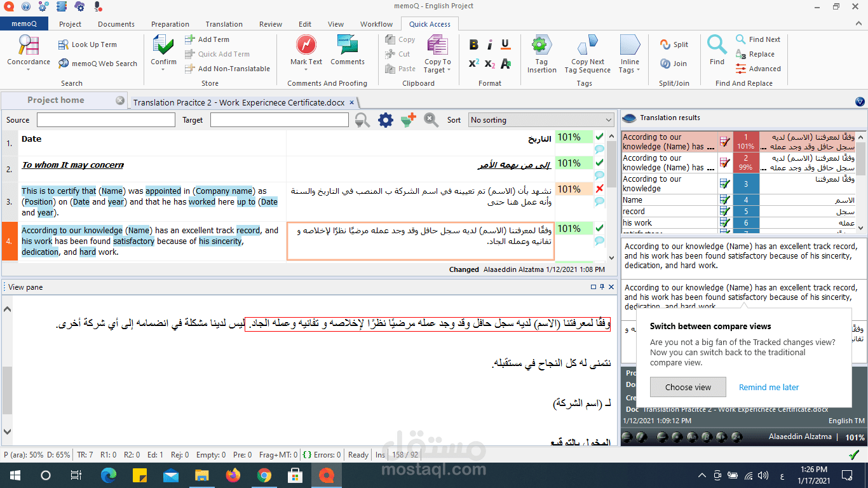The image size is (868, 488).
Task: Open the Comments tool
Action: 348,50
